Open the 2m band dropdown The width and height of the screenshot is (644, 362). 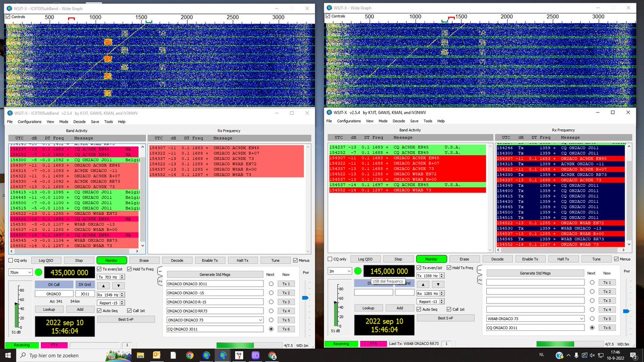pos(340,271)
